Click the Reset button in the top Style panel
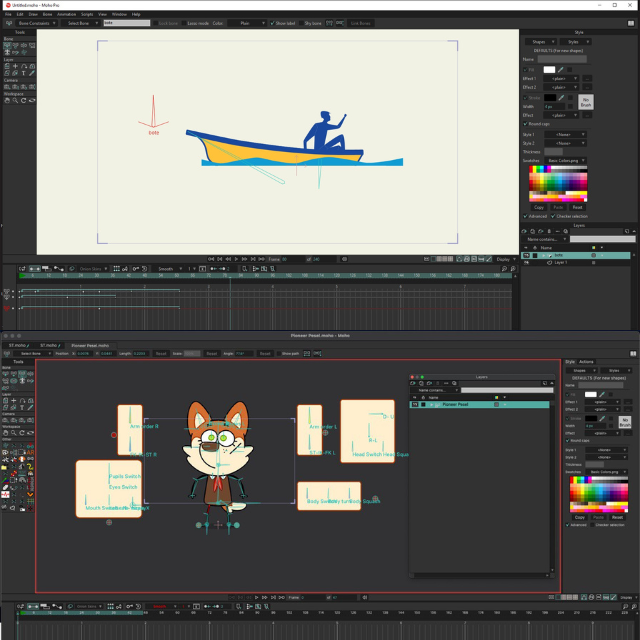This screenshot has height=640, width=640. point(577,207)
